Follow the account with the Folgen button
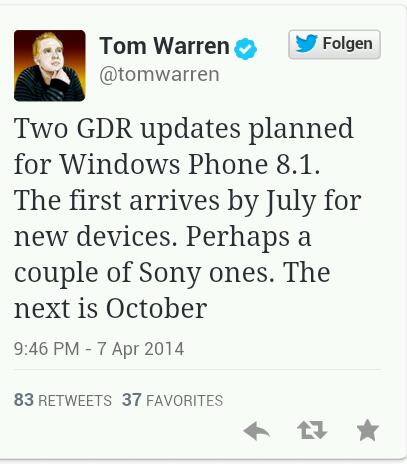Screen dimensions: 407x464 point(334,44)
